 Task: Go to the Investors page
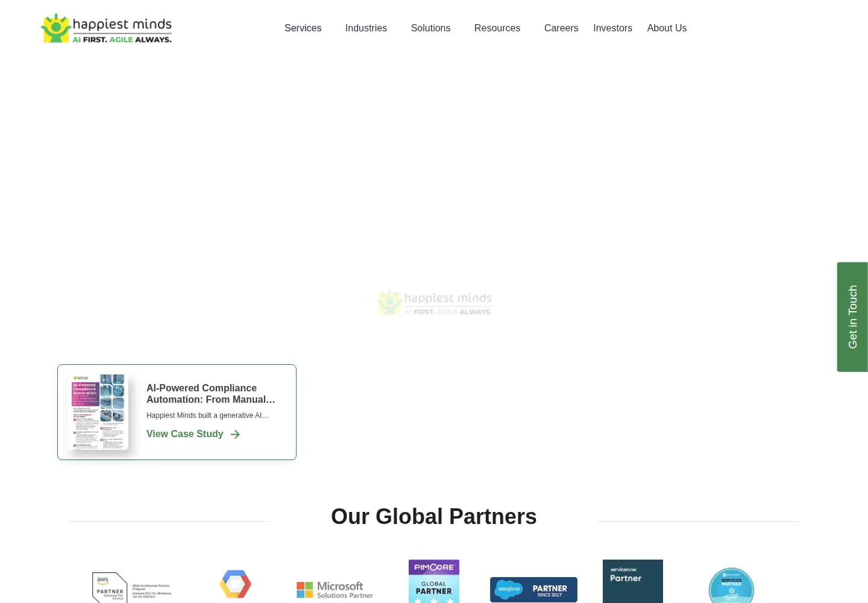612,28
